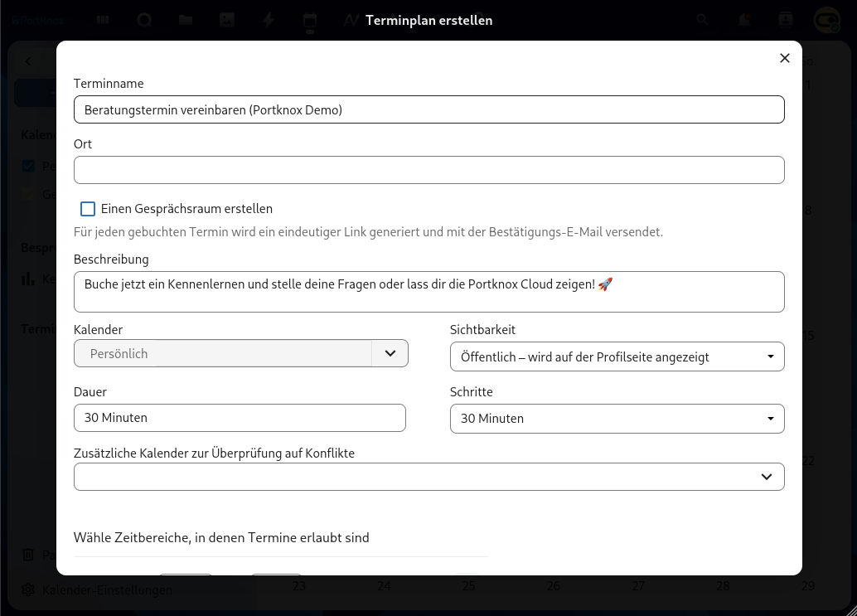Open the Files folder icon
This screenshot has height=616, width=857.
point(186,20)
